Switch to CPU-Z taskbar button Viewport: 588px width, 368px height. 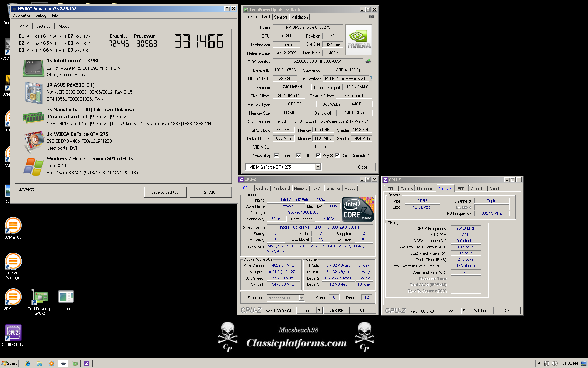[x=86, y=363]
